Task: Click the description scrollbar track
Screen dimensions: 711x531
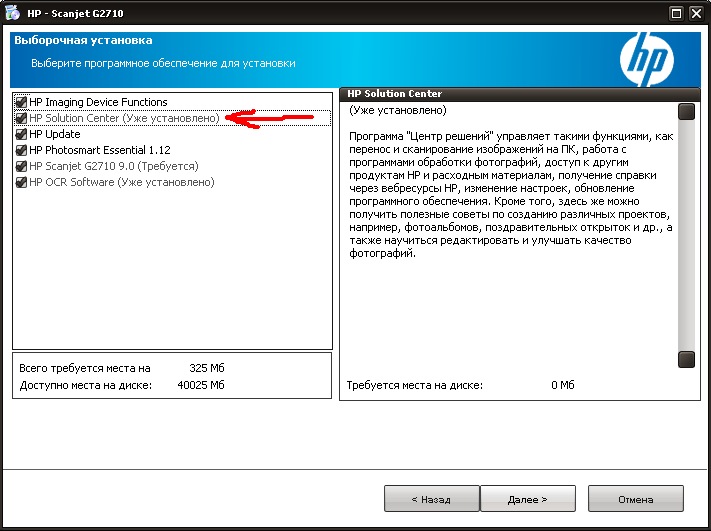Action: [x=687, y=235]
